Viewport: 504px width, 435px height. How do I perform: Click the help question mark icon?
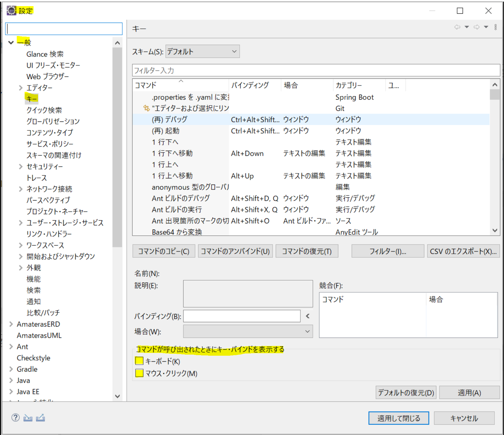pos(15,418)
